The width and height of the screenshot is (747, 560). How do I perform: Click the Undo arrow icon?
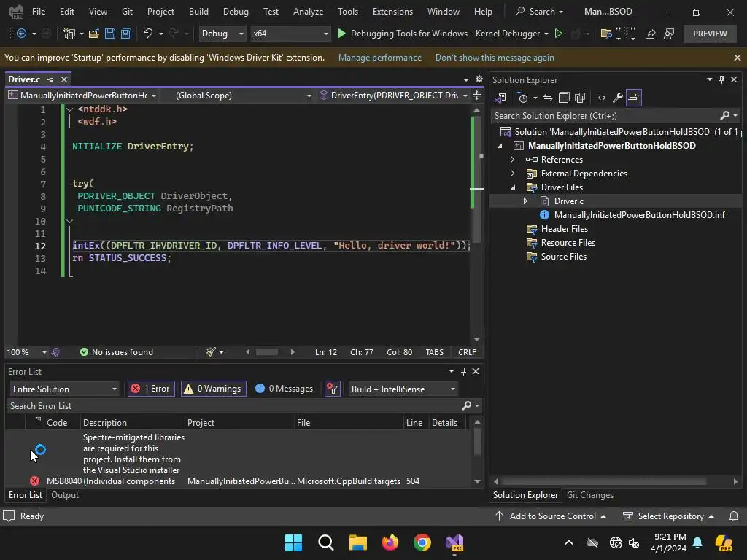pyautogui.click(x=147, y=33)
